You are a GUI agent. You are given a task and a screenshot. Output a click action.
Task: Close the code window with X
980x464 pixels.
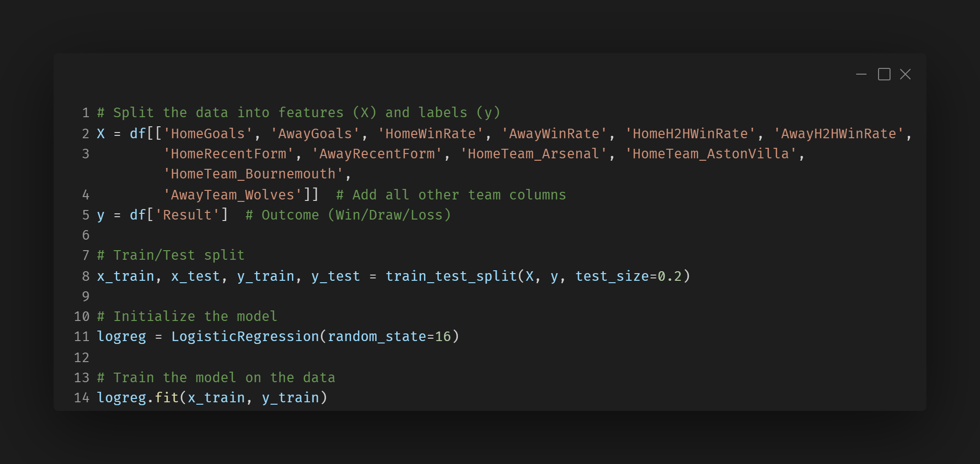(x=905, y=75)
